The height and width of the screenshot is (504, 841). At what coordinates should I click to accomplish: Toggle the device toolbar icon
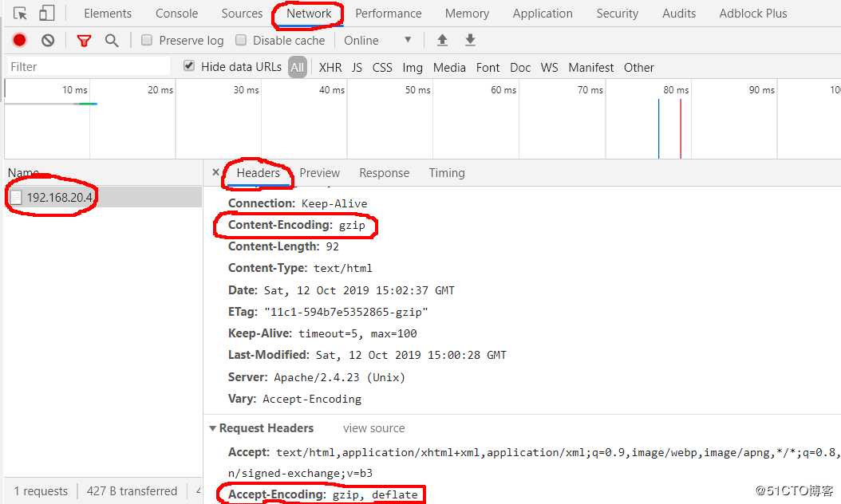click(47, 13)
